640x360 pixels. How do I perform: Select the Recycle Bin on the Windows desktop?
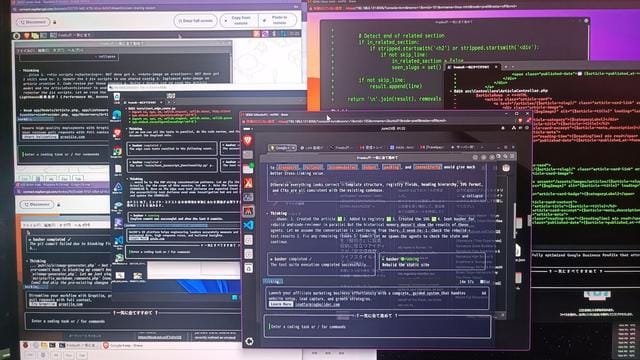(x=117, y=98)
